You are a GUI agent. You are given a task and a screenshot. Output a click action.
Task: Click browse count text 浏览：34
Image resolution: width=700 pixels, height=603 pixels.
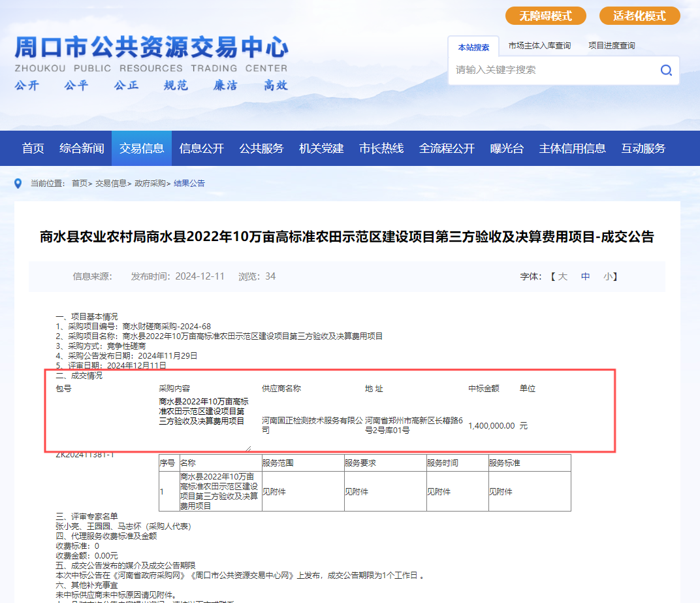coord(257,276)
